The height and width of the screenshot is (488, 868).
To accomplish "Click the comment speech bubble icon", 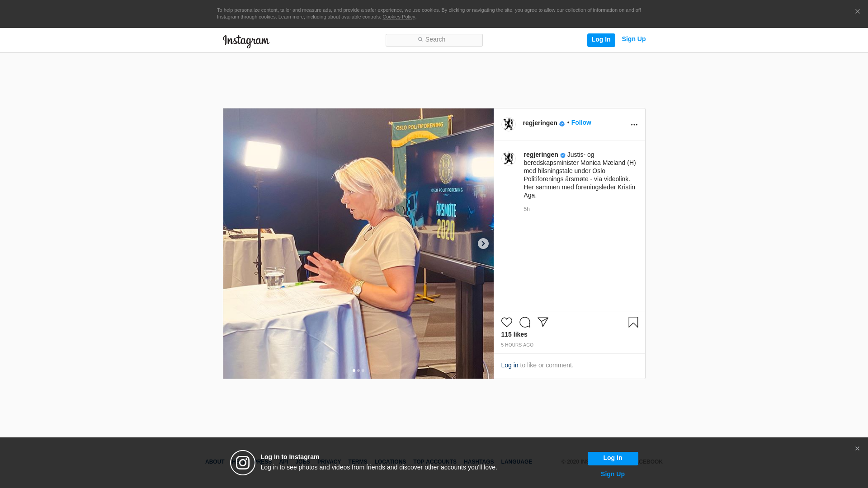I will (524, 322).
